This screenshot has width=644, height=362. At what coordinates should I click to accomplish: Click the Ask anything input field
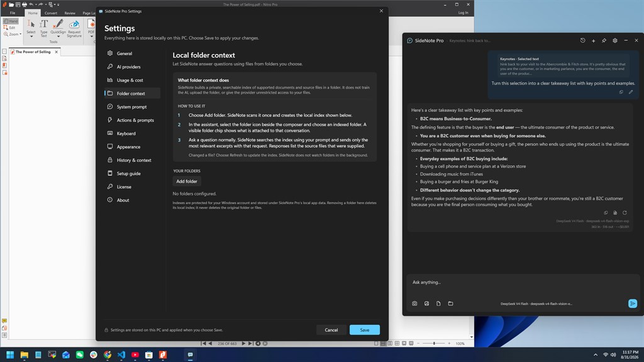point(523,282)
